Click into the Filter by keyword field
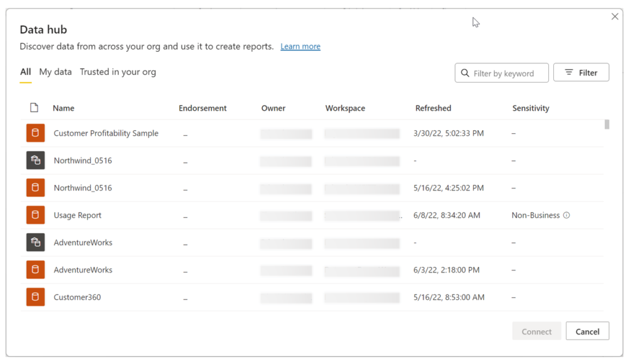641x364 pixels. (x=501, y=73)
